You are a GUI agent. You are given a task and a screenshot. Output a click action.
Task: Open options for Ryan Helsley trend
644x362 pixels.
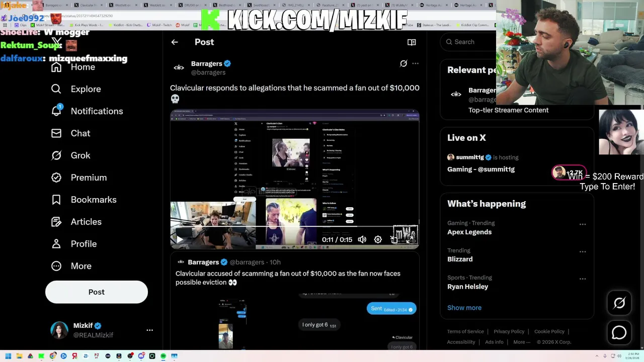click(583, 279)
